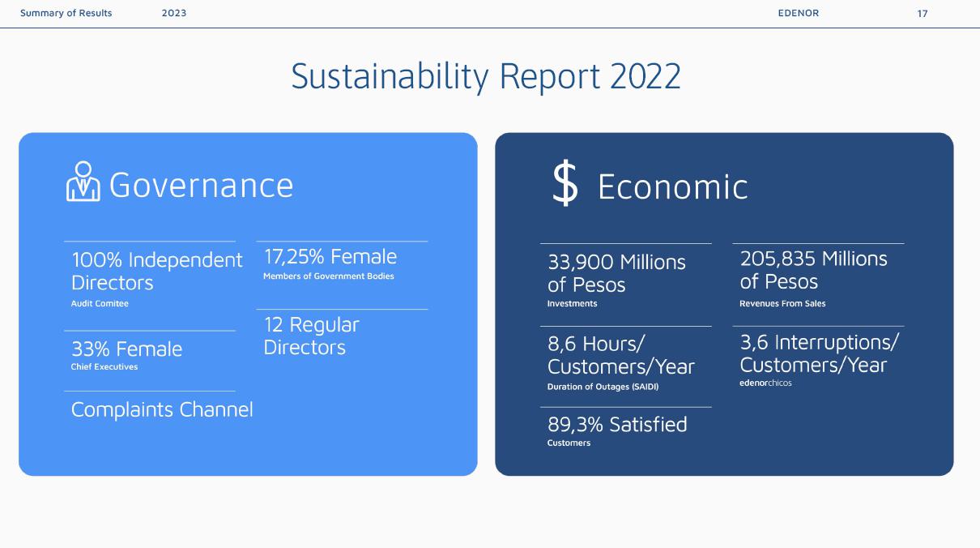Click Summary of Results header text
This screenshot has width=980, height=548.
66,13
